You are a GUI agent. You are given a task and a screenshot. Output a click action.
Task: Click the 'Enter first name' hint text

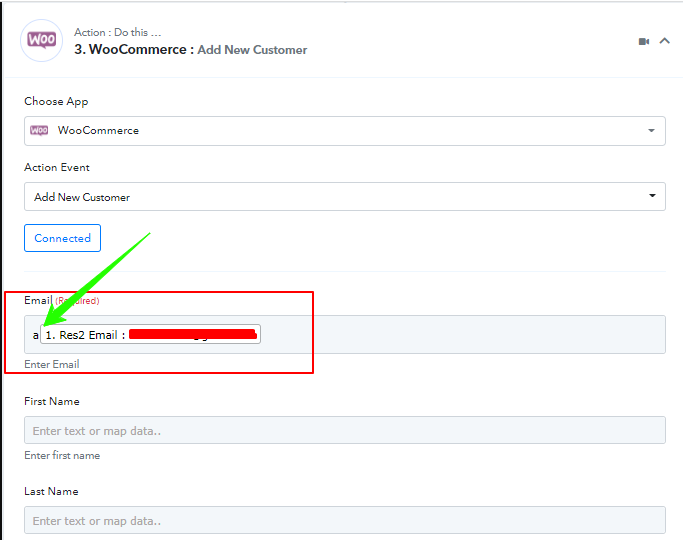62,455
